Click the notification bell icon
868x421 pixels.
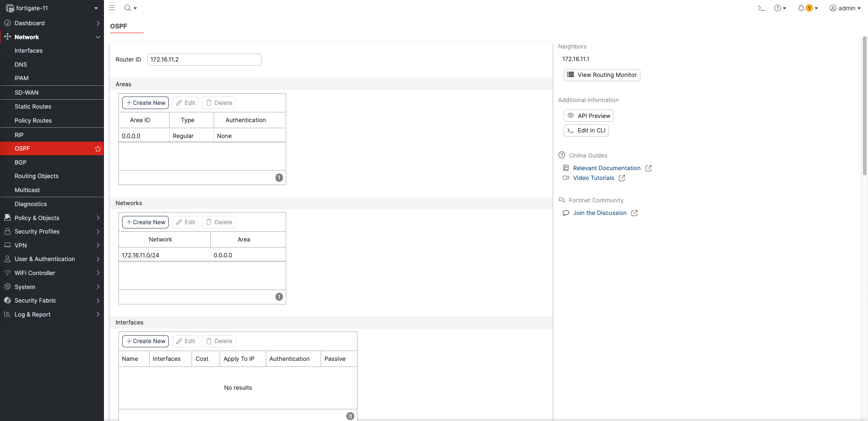tap(801, 8)
